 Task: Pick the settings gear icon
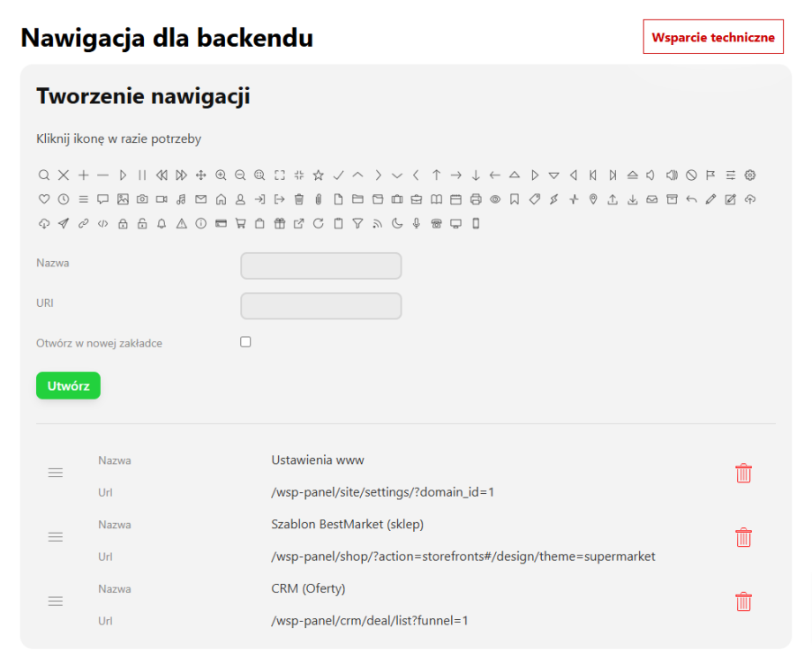coord(748,175)
